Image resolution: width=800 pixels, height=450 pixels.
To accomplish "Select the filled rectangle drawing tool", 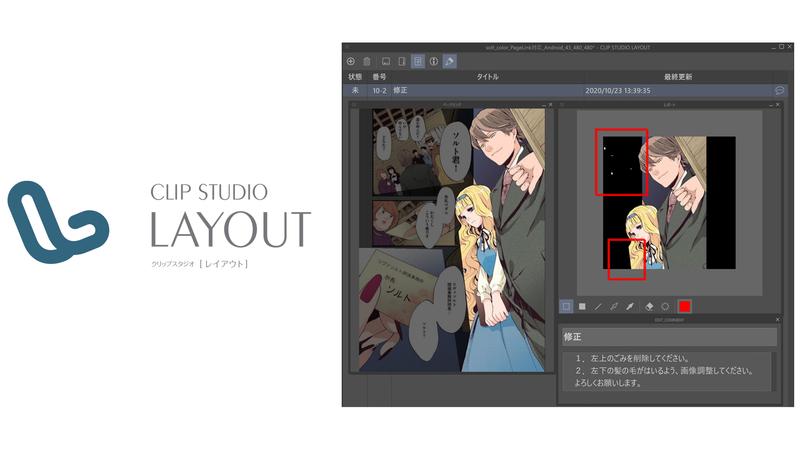I will pos(582,306).
